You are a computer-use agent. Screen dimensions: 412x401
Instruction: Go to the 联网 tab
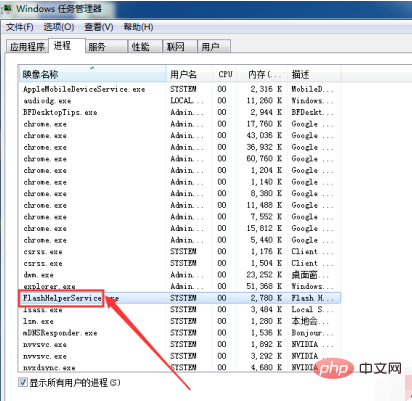tap(180, 47)
